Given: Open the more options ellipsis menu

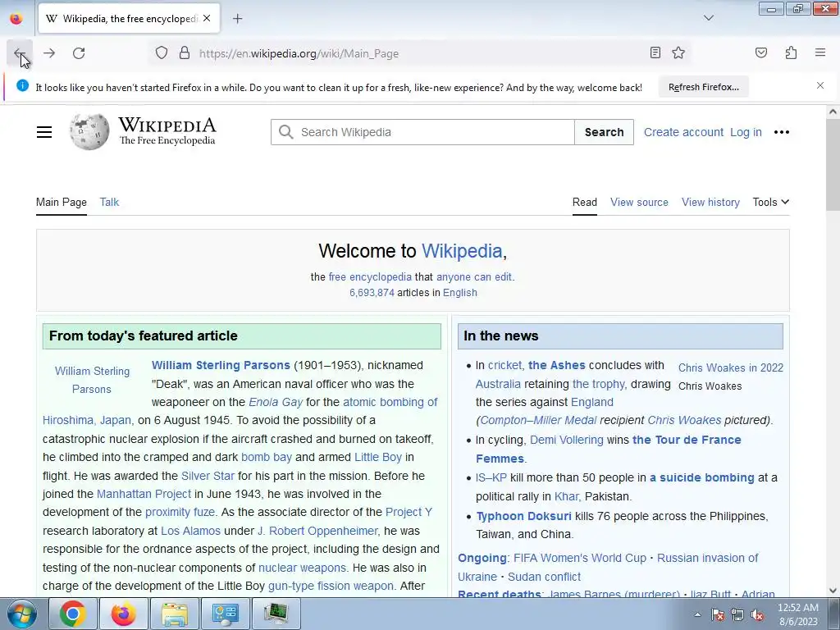Looking at the screenshot, I should coord(781,132).
